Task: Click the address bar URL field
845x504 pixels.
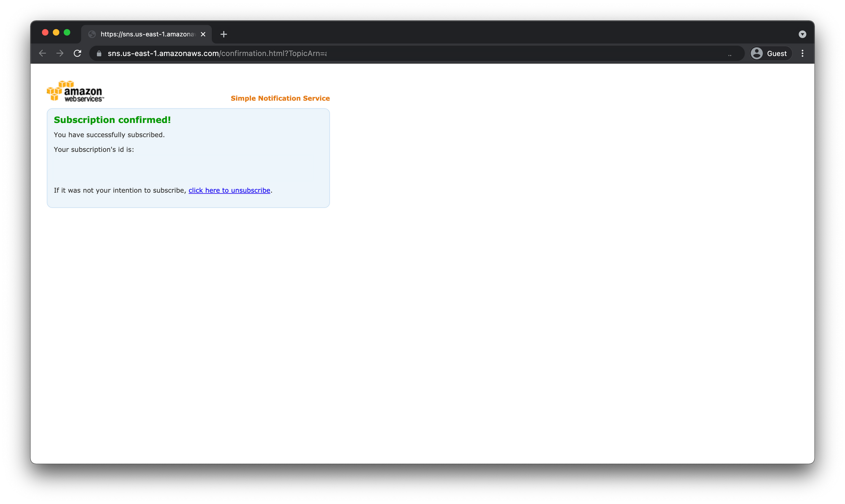Action: 380,53
